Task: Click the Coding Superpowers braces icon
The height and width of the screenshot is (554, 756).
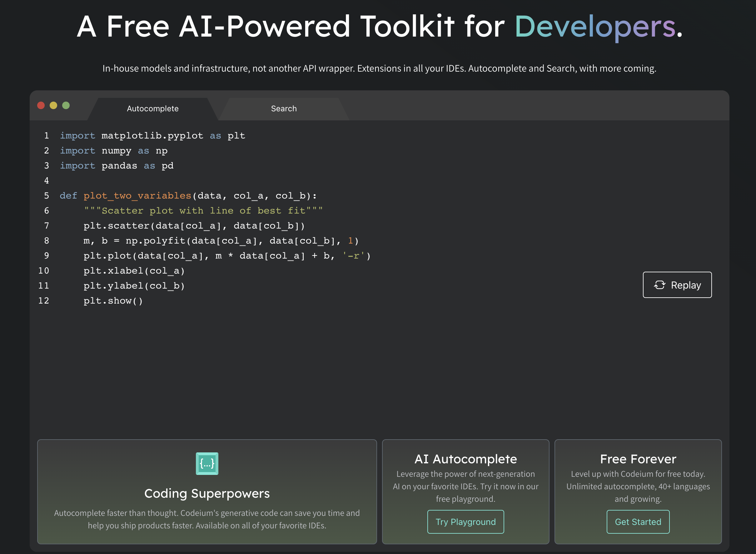Action: [207, 463]
